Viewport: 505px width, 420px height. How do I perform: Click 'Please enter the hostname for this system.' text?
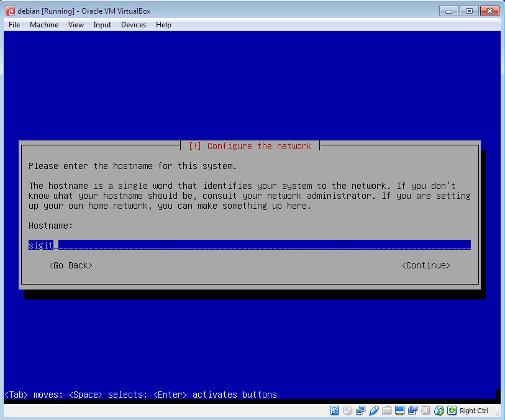tap(132, 166)
